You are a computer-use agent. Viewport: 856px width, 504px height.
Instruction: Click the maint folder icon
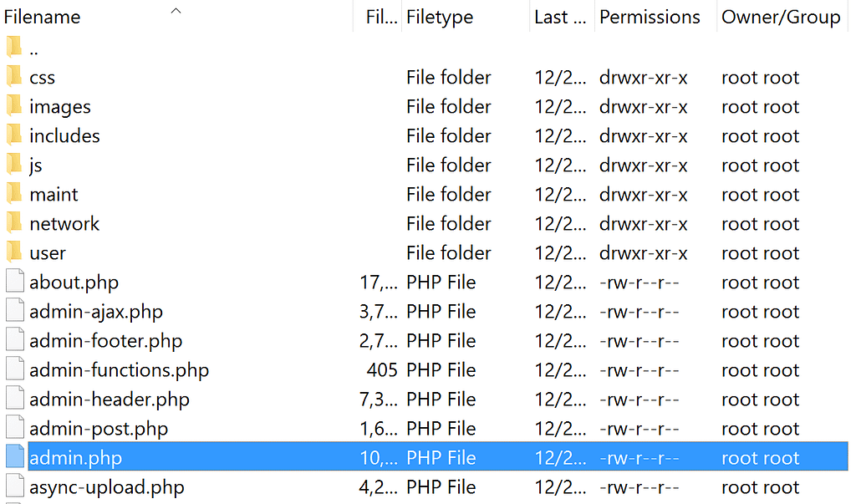coord(14,195)
